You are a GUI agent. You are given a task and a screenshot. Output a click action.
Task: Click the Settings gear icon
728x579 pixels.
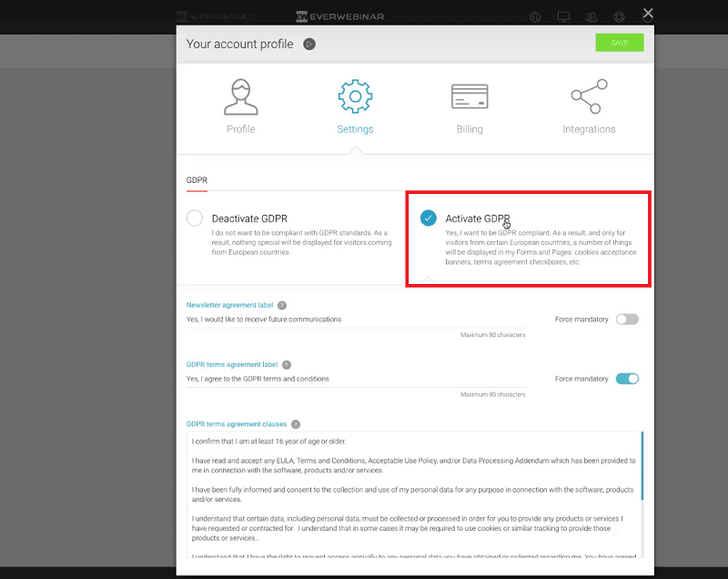tap(355, 96)
